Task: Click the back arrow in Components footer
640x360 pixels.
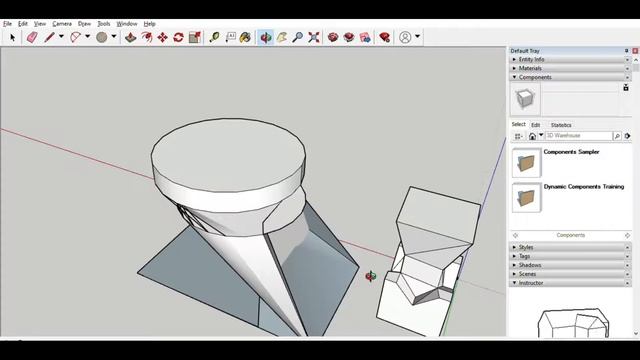Action: [x=516, y=236]
